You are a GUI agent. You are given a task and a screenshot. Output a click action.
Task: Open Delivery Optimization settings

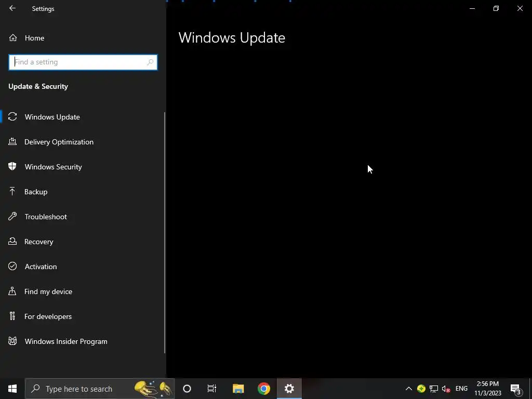(83, 142)
